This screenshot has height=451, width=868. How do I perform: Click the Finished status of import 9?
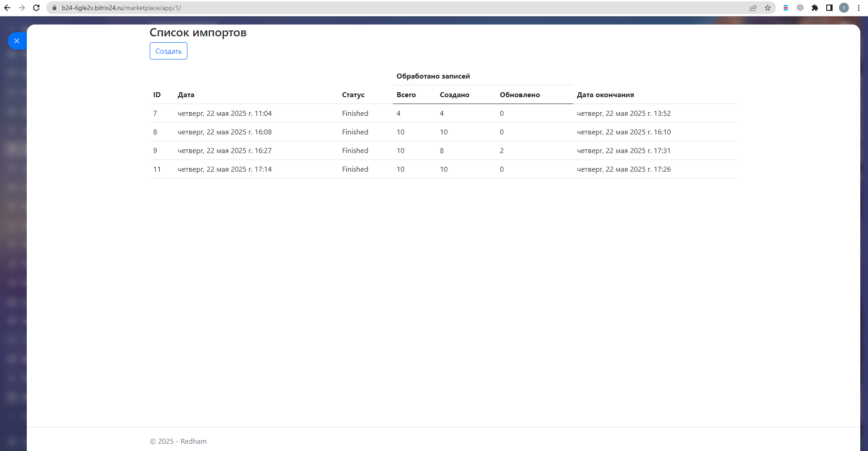coord(355,151)
